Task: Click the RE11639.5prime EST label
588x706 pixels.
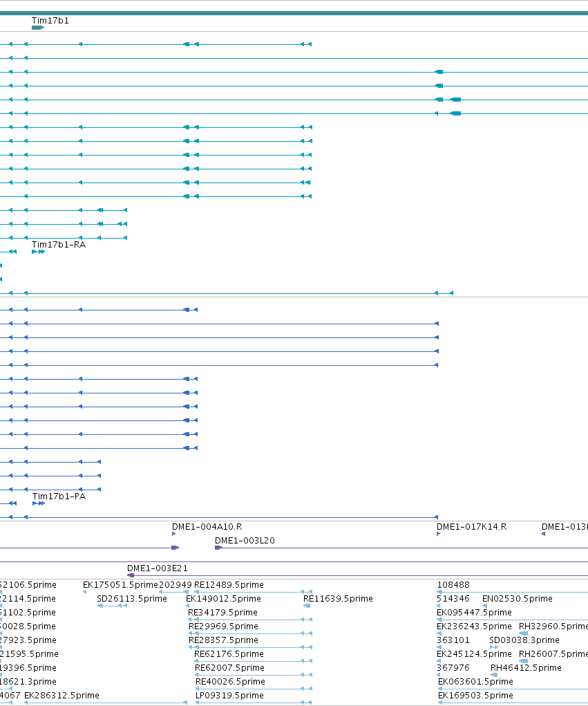Action: [x=339, y=599]
